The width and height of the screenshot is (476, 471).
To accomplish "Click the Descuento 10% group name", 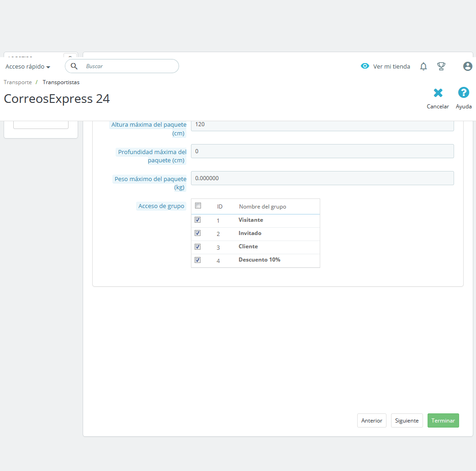I will pyautogui.click(x=259, y=260).
